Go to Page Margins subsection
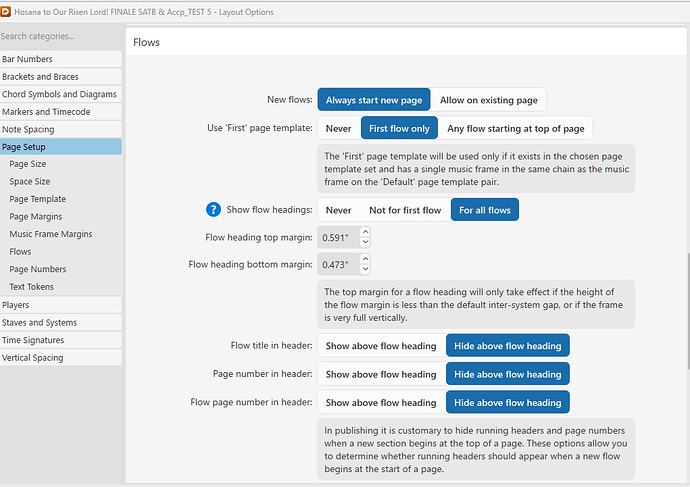This screenshot has height=487, width=690. pos(36,217)
